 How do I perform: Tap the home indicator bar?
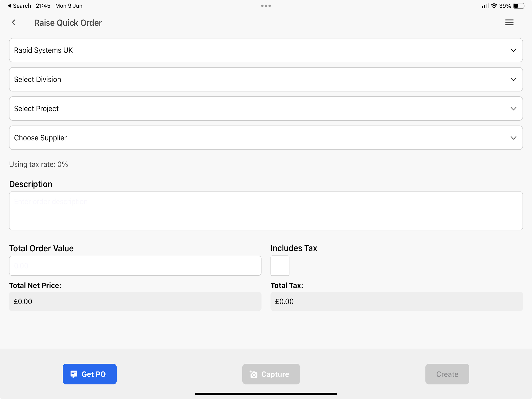[266, 394]
